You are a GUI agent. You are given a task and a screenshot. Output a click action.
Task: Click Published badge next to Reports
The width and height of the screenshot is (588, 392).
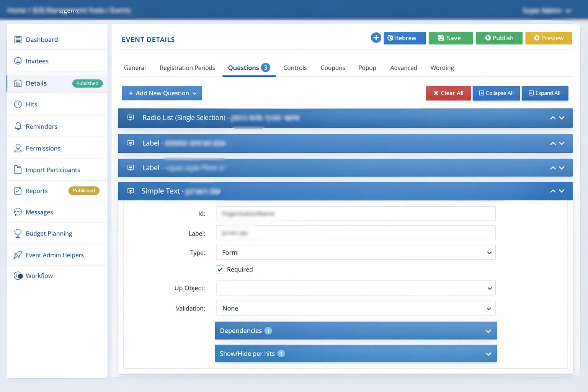[84, 191]
